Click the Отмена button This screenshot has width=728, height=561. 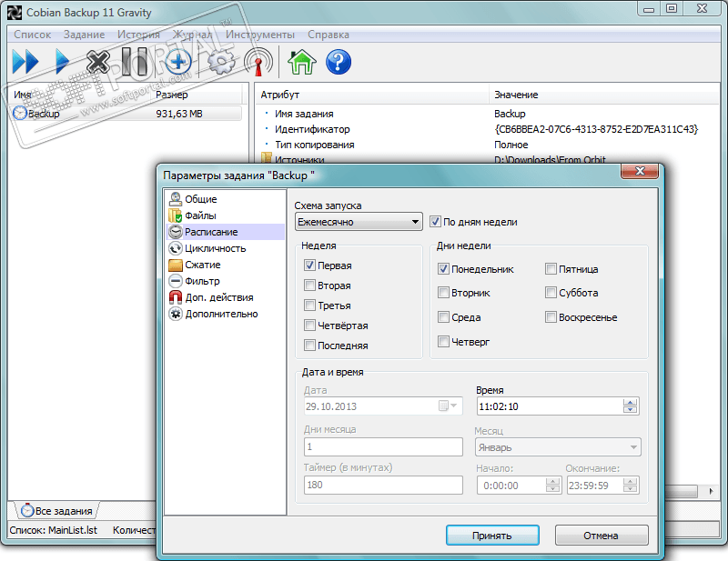coord(602,536)
